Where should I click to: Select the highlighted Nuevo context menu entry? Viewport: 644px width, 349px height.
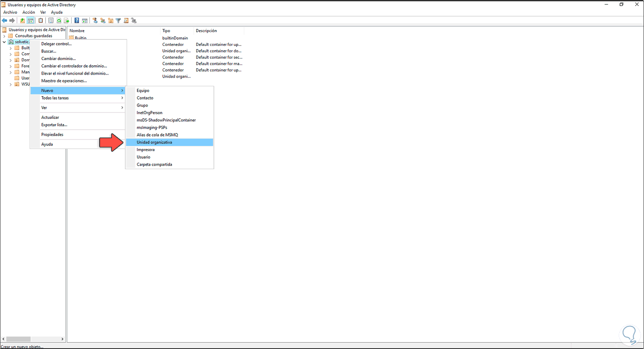(78, 91)
